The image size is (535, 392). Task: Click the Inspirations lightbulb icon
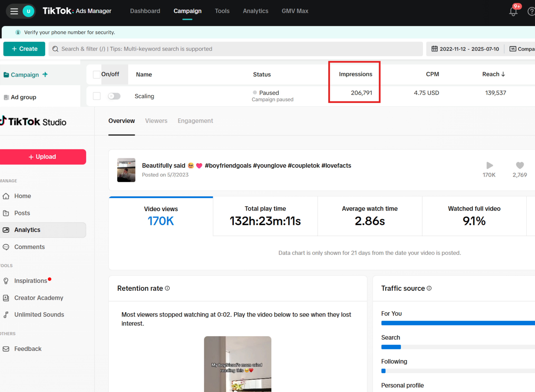(x=6, y=281)
